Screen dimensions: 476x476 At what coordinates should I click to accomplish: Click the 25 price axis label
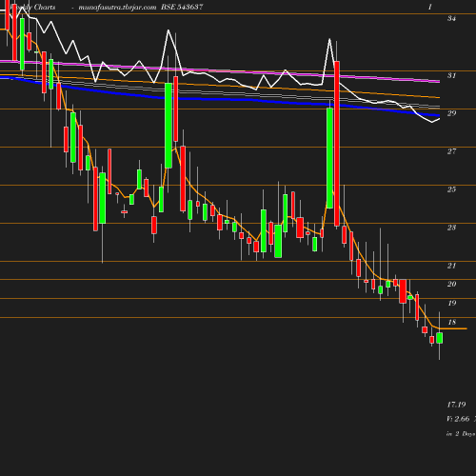coord(451,189)
